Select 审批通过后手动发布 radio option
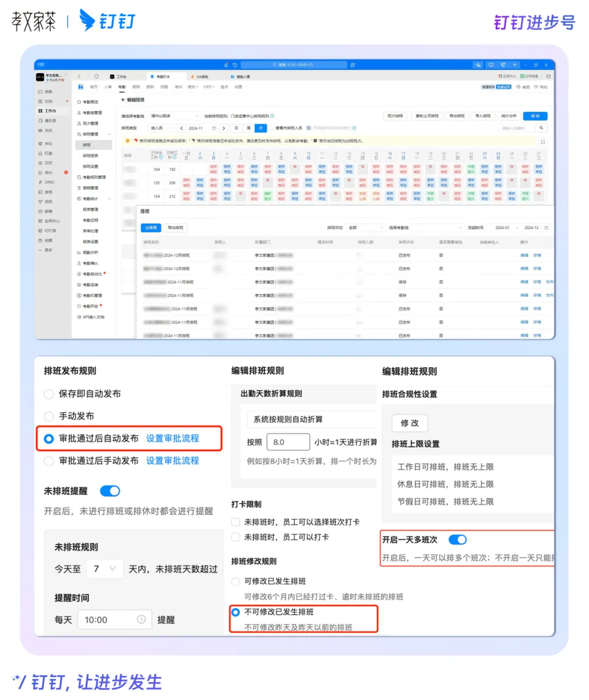The image size is (589, 700). 49,461
